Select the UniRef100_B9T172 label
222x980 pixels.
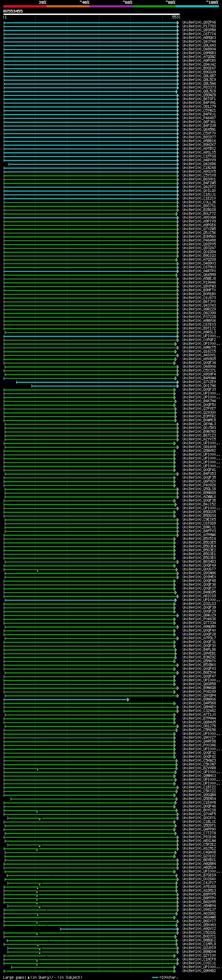pos(199,328)
